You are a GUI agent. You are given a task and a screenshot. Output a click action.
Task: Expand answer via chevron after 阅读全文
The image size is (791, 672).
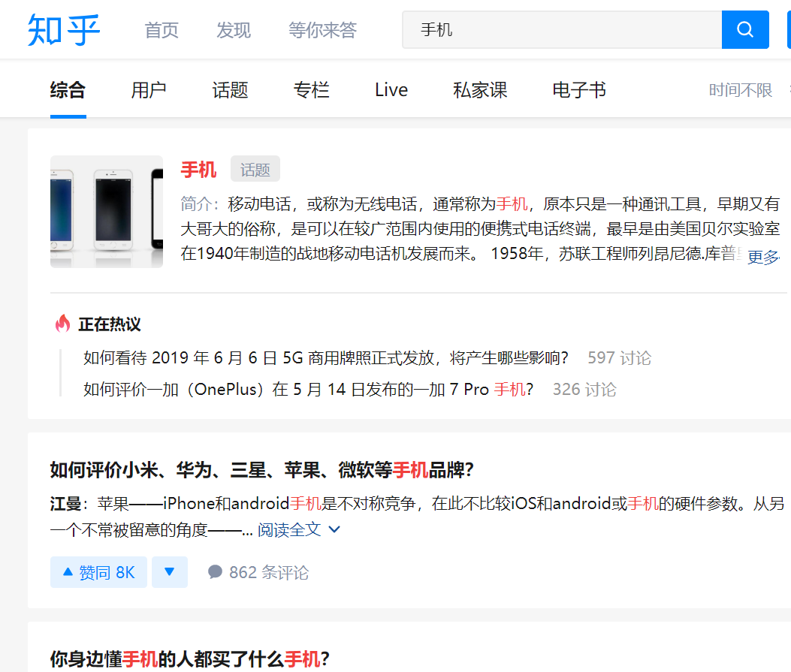(334, 529)
